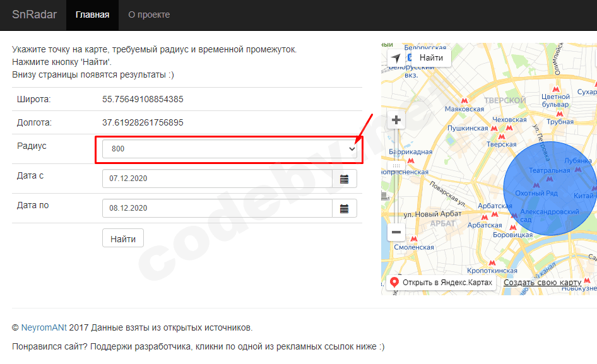Click the Смоленская metro icon
The image size is (597, 364).
coord(414,238)
